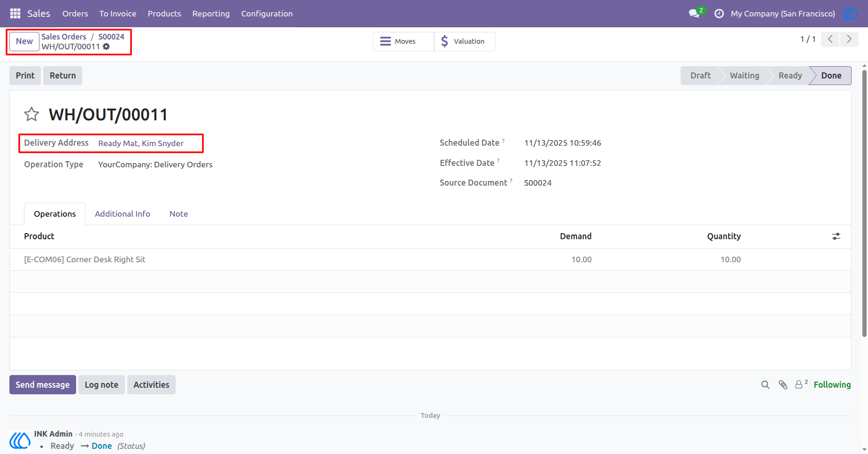The image size is (868, 454).
Task: Show followers list icon
Action: 801,384
